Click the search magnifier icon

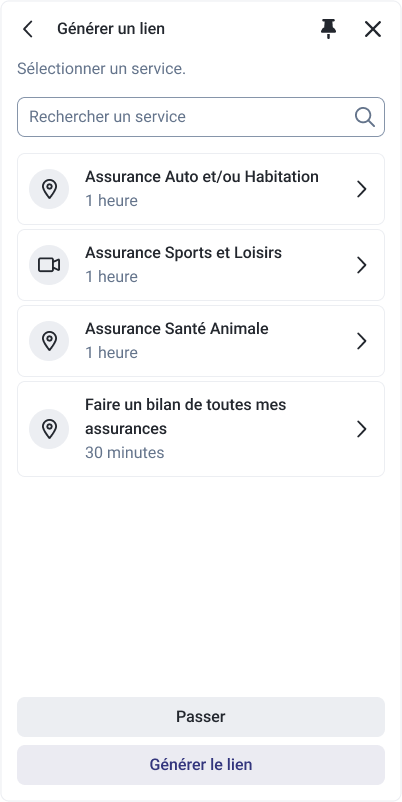coord(365,117)
